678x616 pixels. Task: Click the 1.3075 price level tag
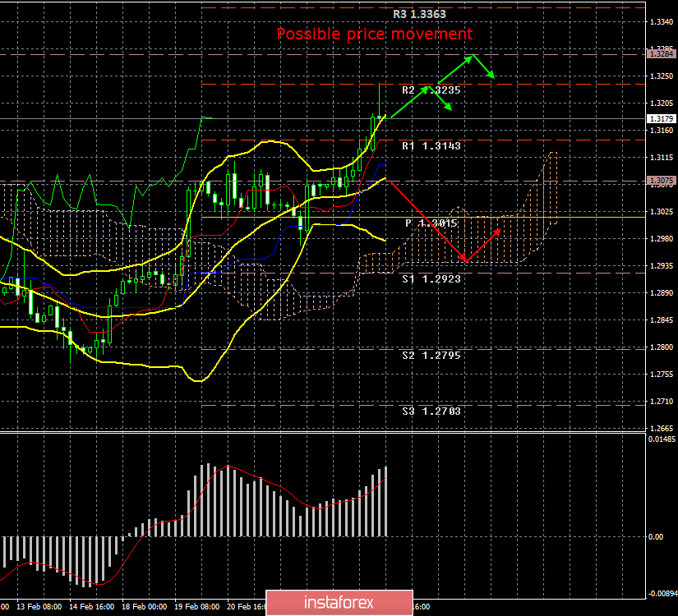[x=661, y=181]
